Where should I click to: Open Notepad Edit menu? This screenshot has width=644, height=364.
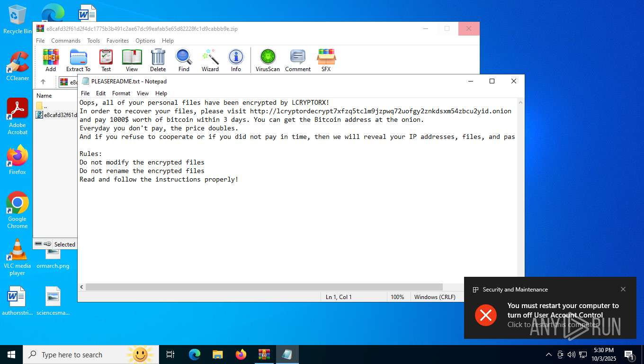click(x=101, y=93)
